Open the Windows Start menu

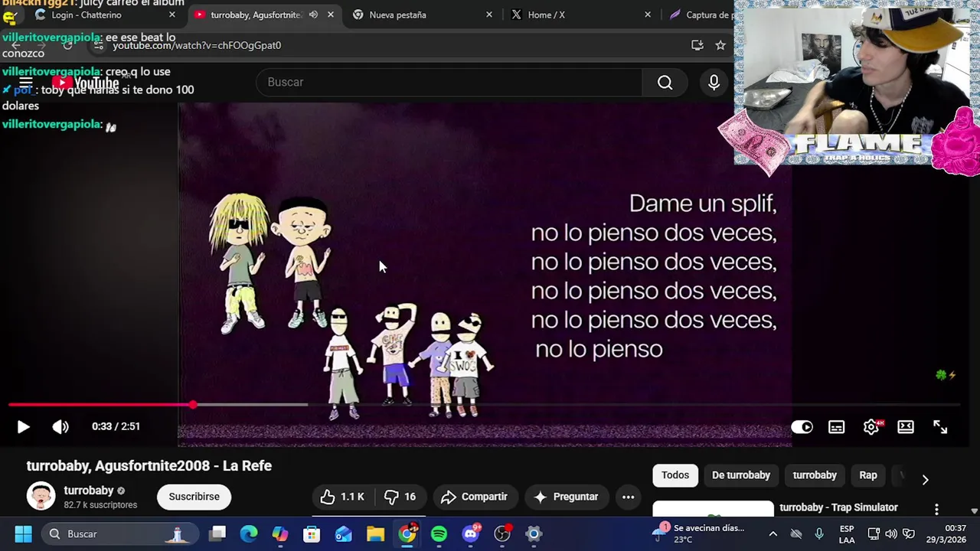tap(23, 533)
